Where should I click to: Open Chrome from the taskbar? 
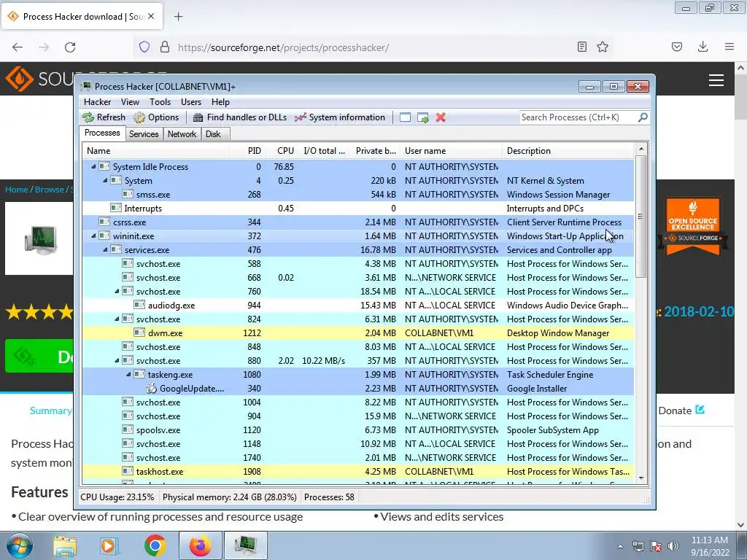coord(155,545)
